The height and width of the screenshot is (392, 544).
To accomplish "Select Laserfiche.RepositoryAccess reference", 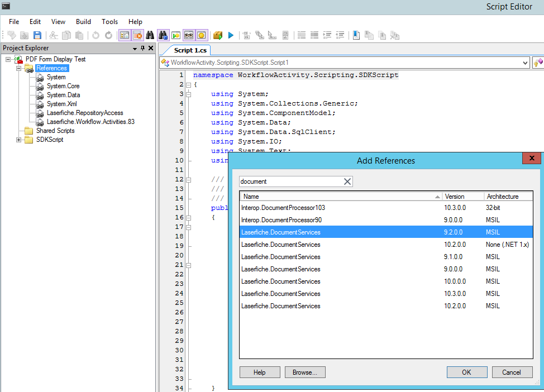I will coord(85,113).
